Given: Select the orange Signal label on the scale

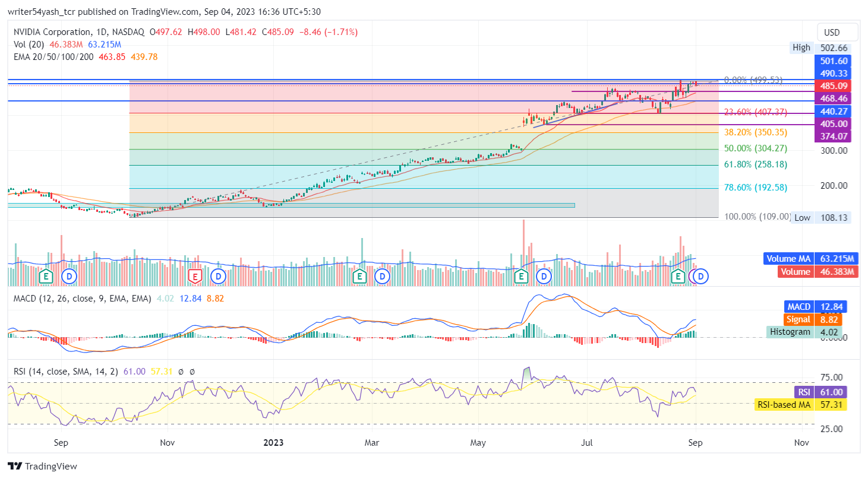Looking at the screenshot, I should (797, 319).
